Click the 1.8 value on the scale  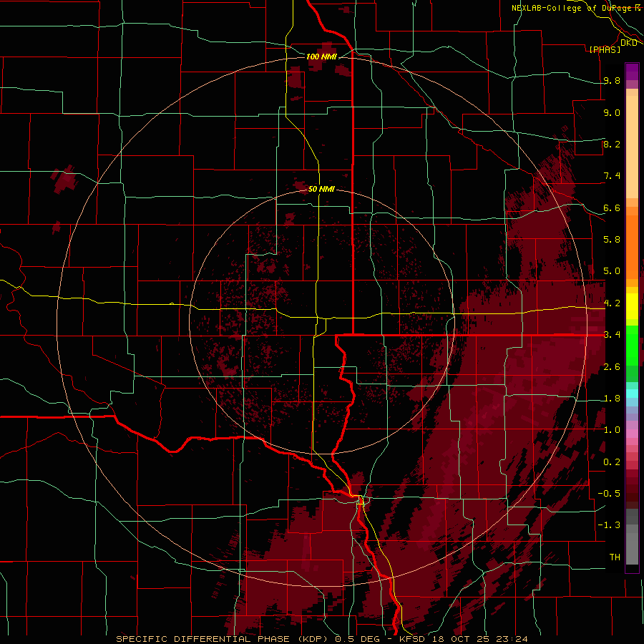point(612,399)
